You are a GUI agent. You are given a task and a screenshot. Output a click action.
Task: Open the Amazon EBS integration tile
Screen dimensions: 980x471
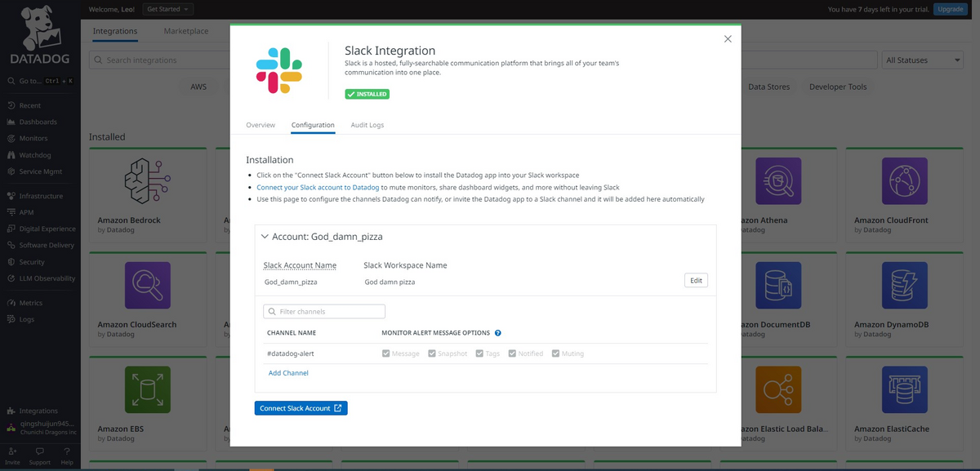[x=149, y=404]
